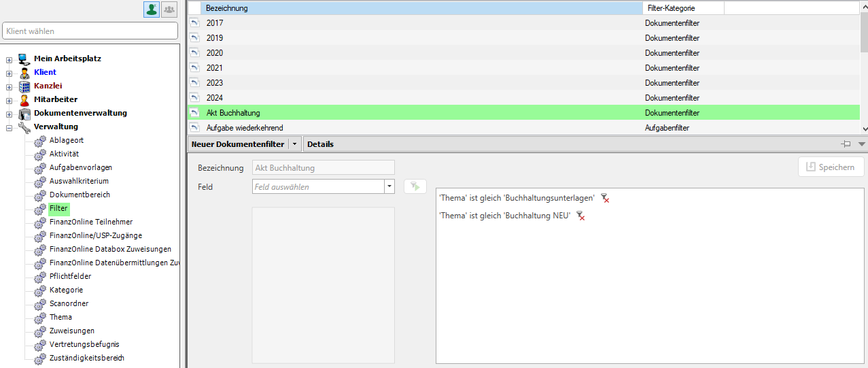Select Pflichtfelder in the Verwaltung tree
868x368 pixels.
coord(70,276)
